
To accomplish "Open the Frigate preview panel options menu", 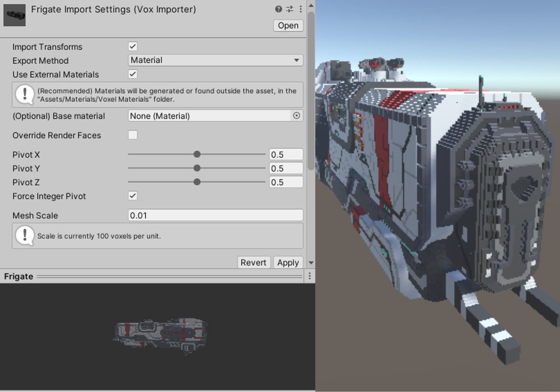I will [x=309, y=276].
